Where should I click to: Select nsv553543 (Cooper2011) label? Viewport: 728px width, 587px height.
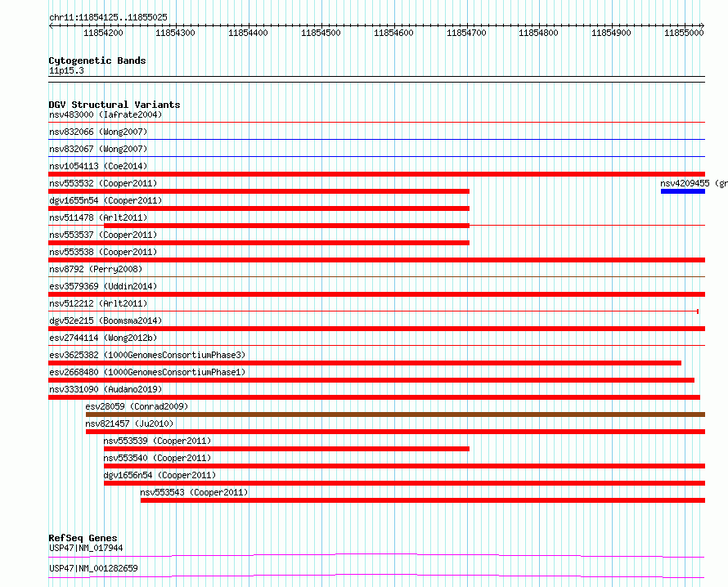click(194, 492)
